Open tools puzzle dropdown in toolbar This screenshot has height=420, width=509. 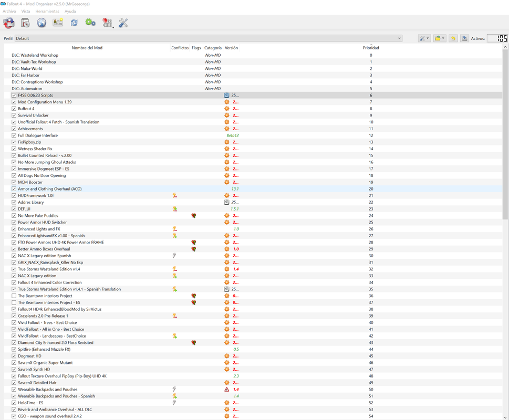108,23
